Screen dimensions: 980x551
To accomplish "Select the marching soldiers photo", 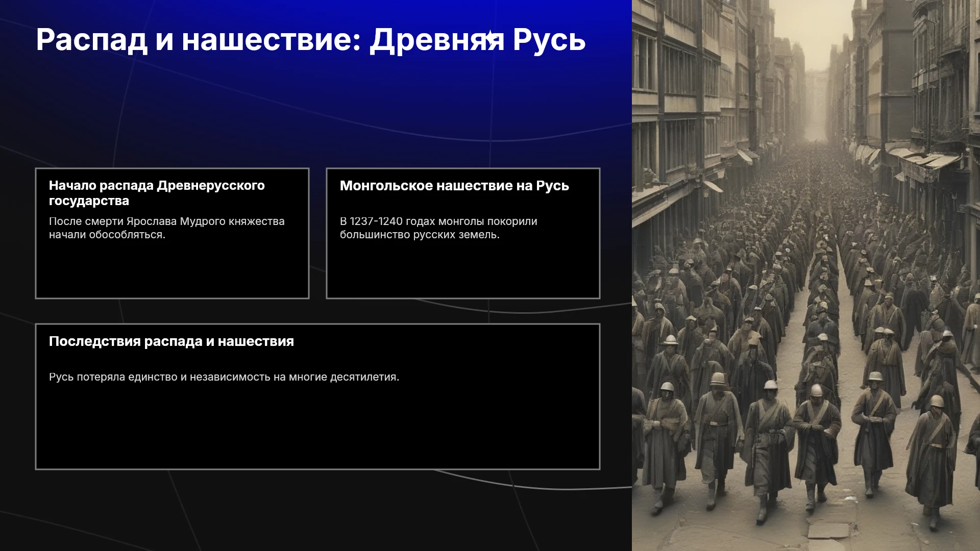I will (806, 275).
